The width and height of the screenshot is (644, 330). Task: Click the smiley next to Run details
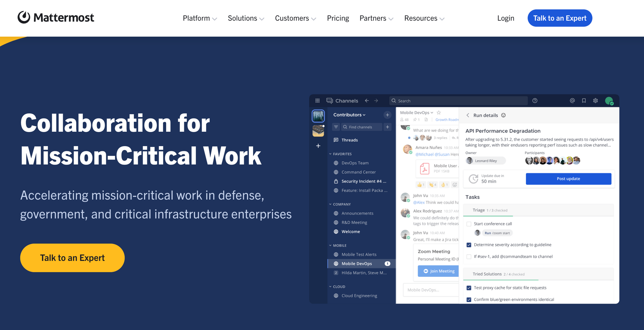pos(504,115)
